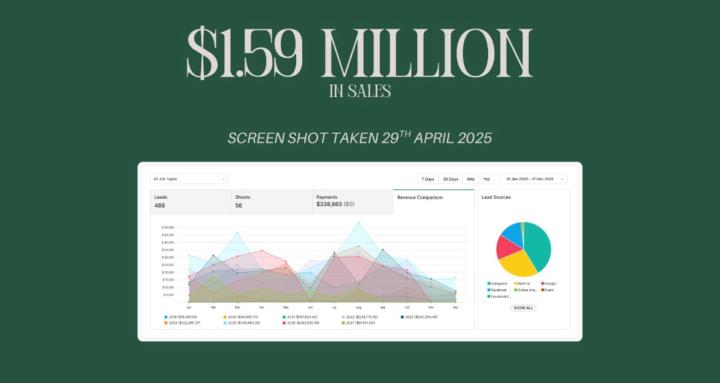This screenshot has height=383, width=720.
Task: Click the IN SALES subheading
Action: click(360, 91)
